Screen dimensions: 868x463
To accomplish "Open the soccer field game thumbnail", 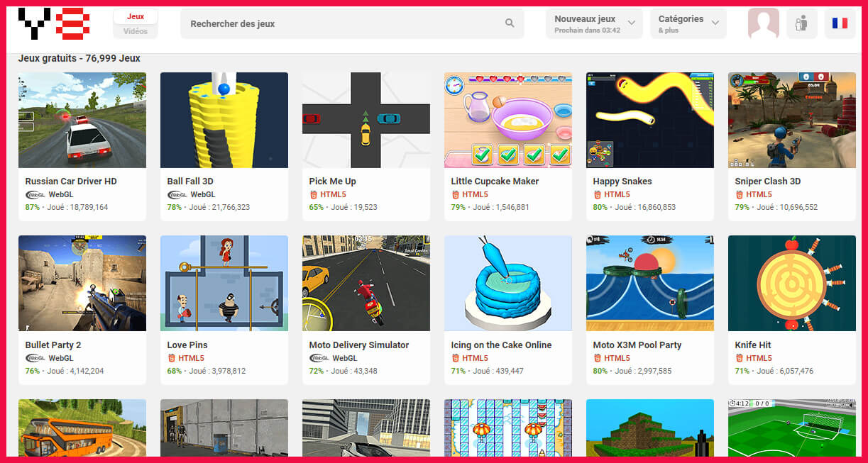I will point(792,428).
